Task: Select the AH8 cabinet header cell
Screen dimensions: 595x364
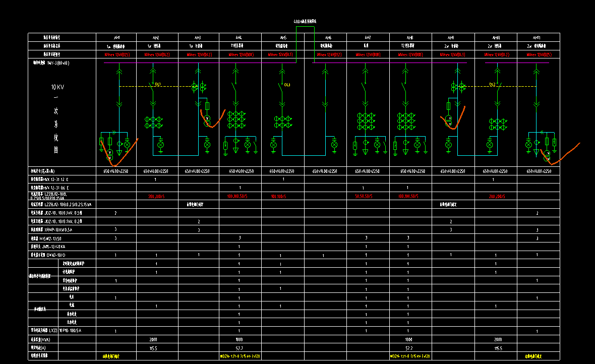Action: coord(410,38)
